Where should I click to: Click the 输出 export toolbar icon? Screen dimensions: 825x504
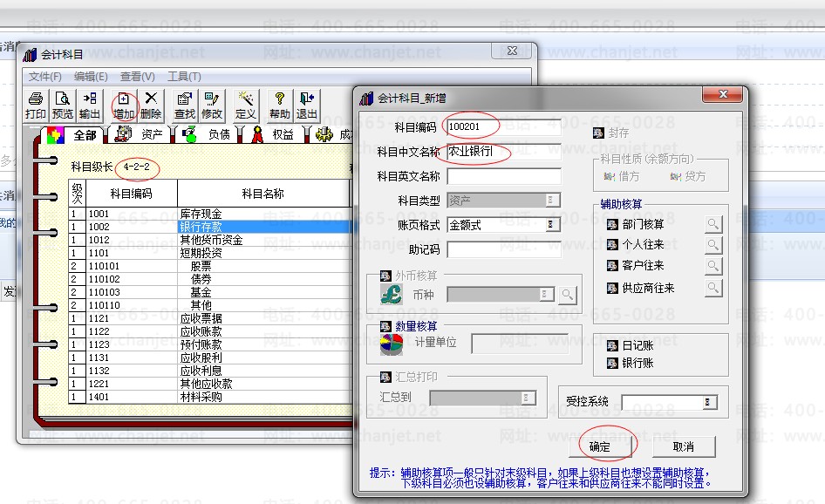tap(90, 106)
